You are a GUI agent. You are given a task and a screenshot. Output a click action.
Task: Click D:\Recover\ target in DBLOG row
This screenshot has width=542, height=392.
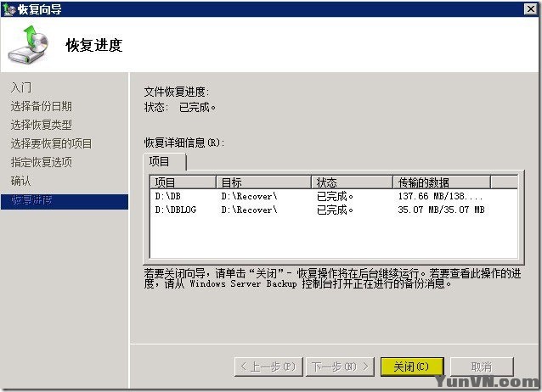click(x=249, y=210)
